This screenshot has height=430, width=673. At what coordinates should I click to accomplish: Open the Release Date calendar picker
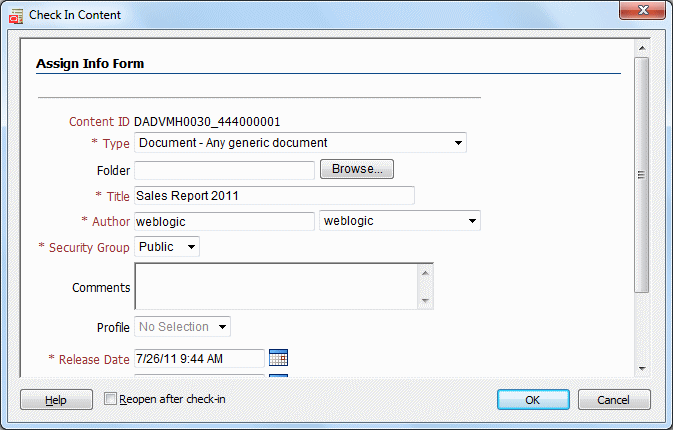278,357
